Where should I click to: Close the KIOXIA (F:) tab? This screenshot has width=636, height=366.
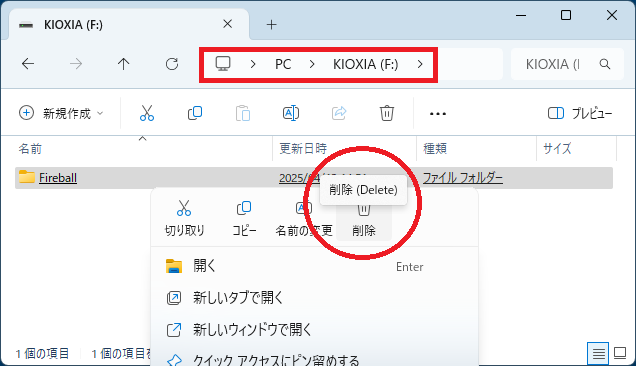tap(228, 24)
